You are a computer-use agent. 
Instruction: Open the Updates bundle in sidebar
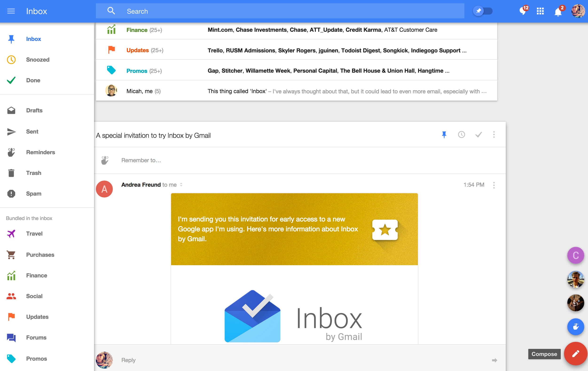47,317
